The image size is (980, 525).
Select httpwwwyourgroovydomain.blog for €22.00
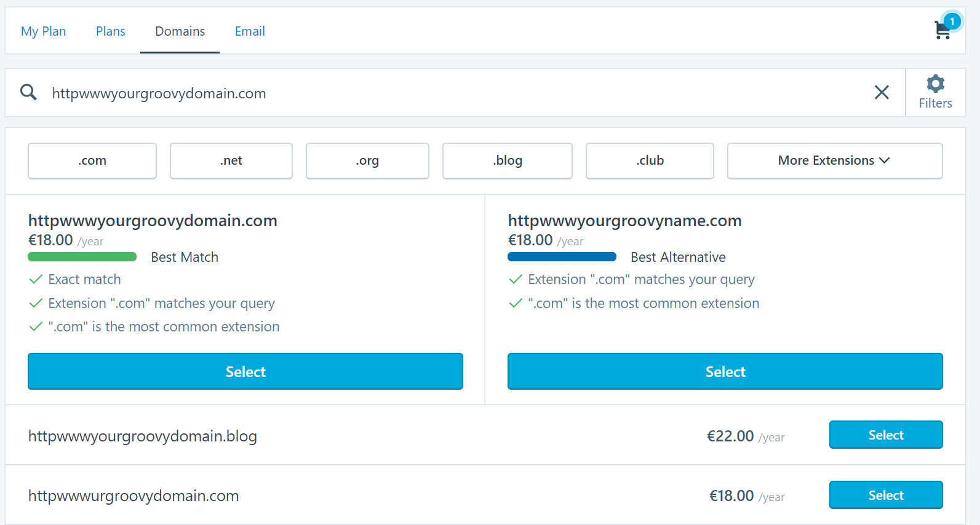(x=885, y=435)
